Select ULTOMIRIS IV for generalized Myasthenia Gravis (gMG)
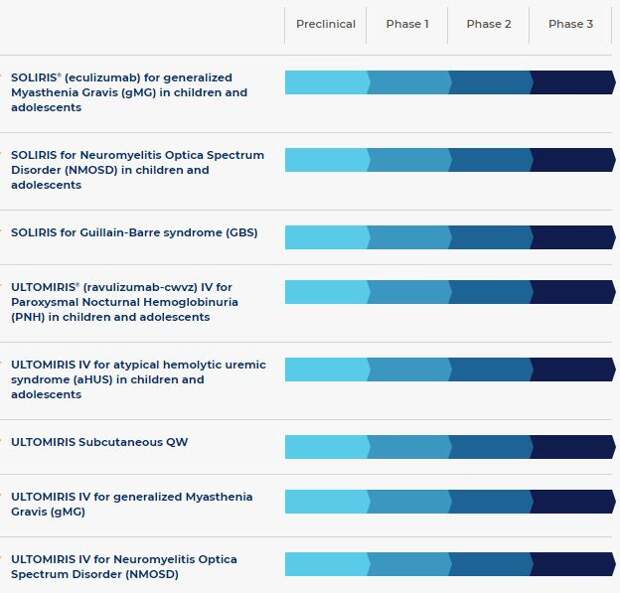 tap(132, 504)
